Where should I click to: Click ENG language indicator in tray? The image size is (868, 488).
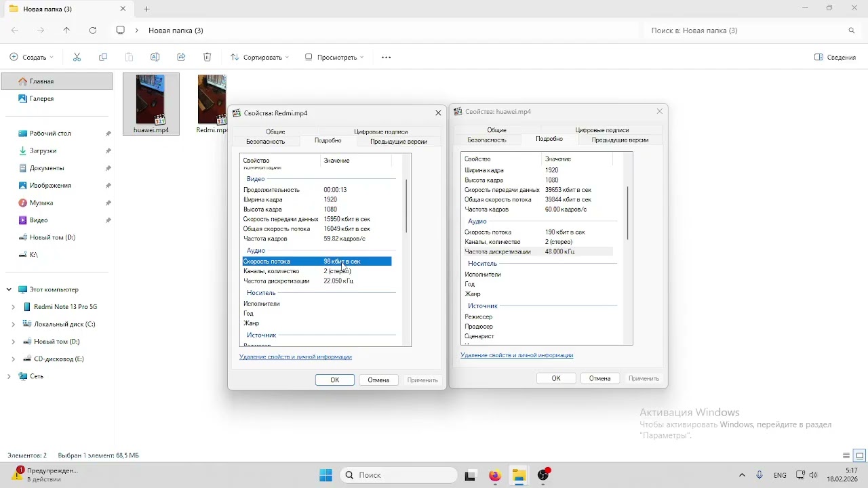click(x=780, y=475)
